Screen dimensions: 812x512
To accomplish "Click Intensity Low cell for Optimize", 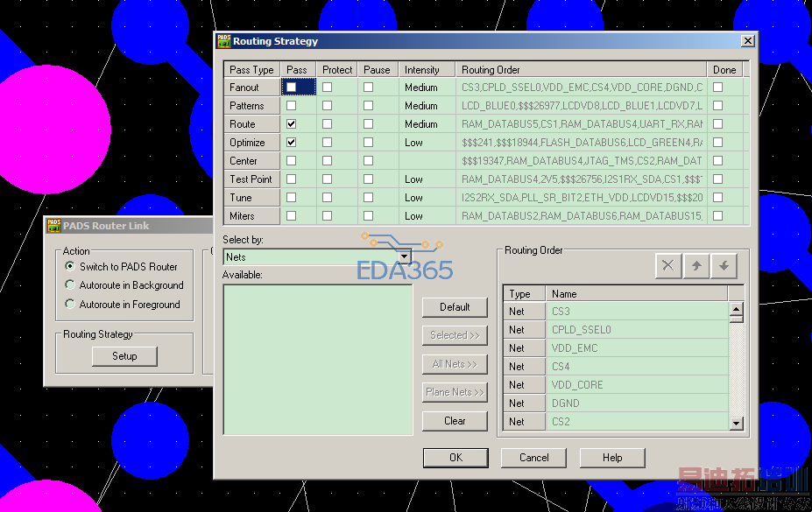I will pos(427,142).
